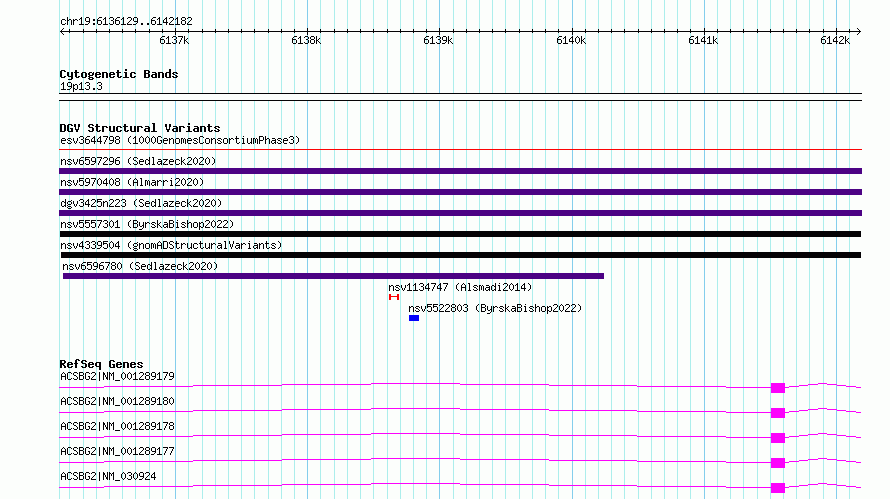Open transcript ACSBG2|NM_001289180 label

tap(117, 401)
